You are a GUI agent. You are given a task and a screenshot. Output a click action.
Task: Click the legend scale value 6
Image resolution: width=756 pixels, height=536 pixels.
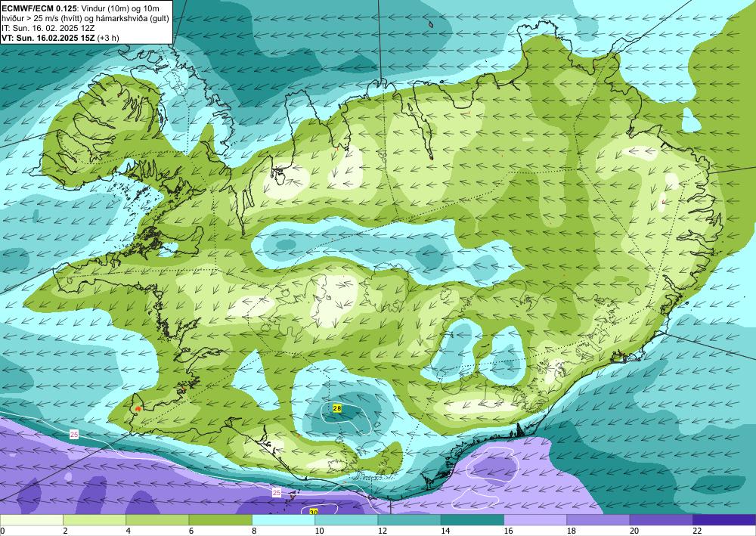[191, 531]
